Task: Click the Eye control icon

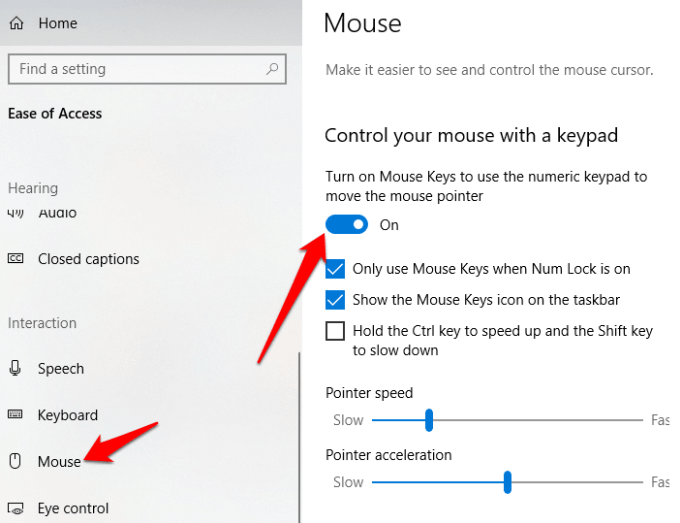Action: [16, 508]
